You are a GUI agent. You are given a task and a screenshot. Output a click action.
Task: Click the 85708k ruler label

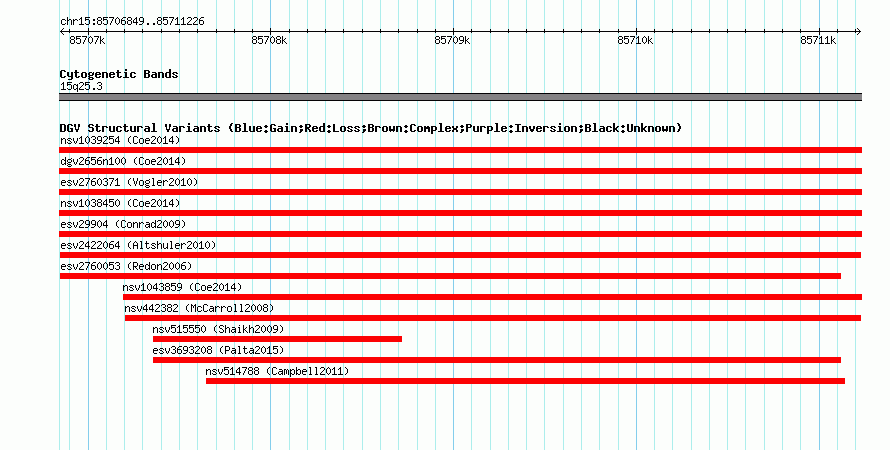click(270, 40)
